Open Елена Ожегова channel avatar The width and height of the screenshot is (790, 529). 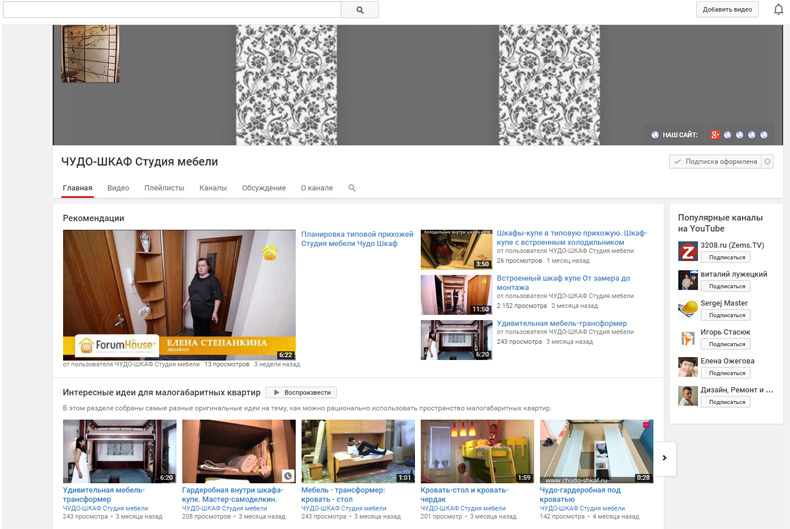[688, 367]
